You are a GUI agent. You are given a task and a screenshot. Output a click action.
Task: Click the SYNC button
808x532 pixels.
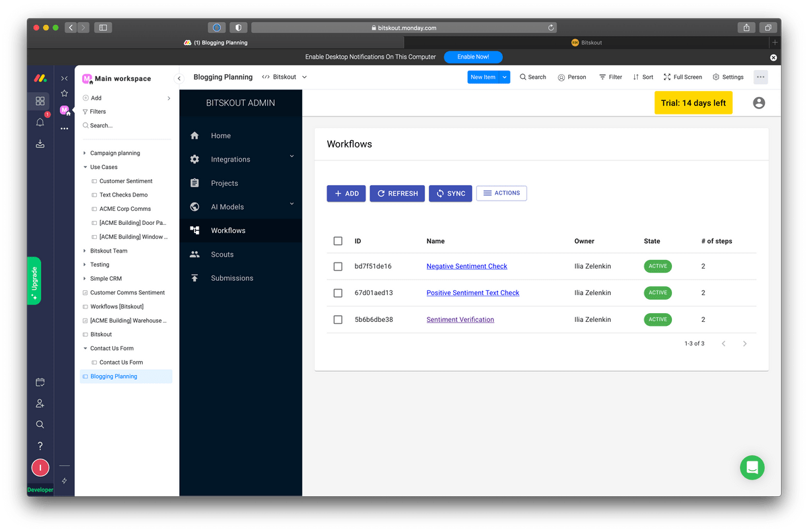click(x=450, y=193)
